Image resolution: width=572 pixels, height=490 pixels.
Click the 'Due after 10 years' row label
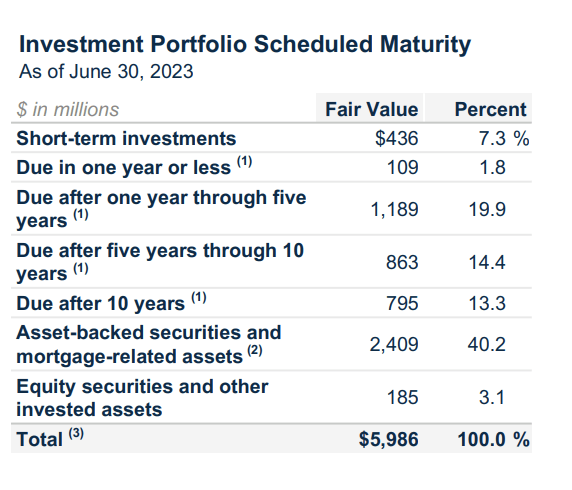(x=111, y=302)
